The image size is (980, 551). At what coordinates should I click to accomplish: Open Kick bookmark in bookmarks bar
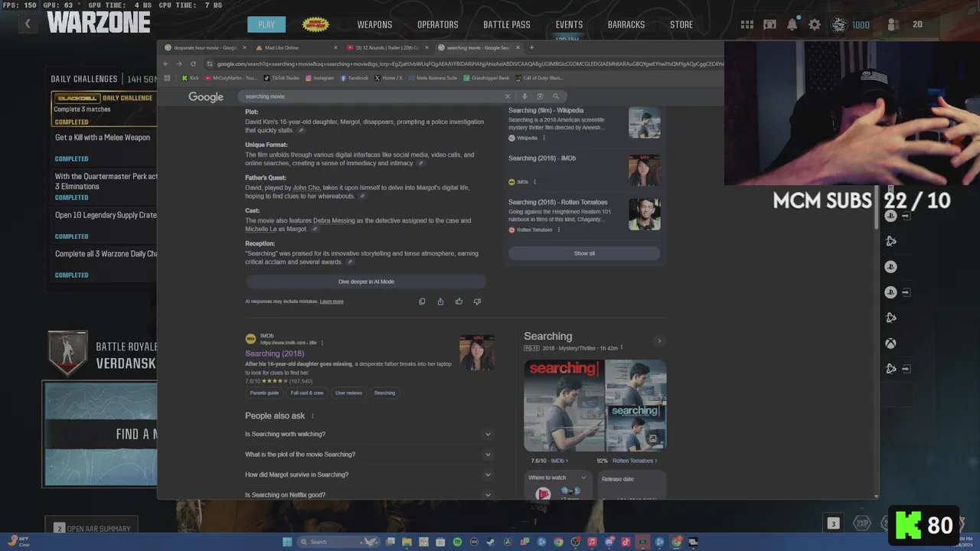[190, 78]
